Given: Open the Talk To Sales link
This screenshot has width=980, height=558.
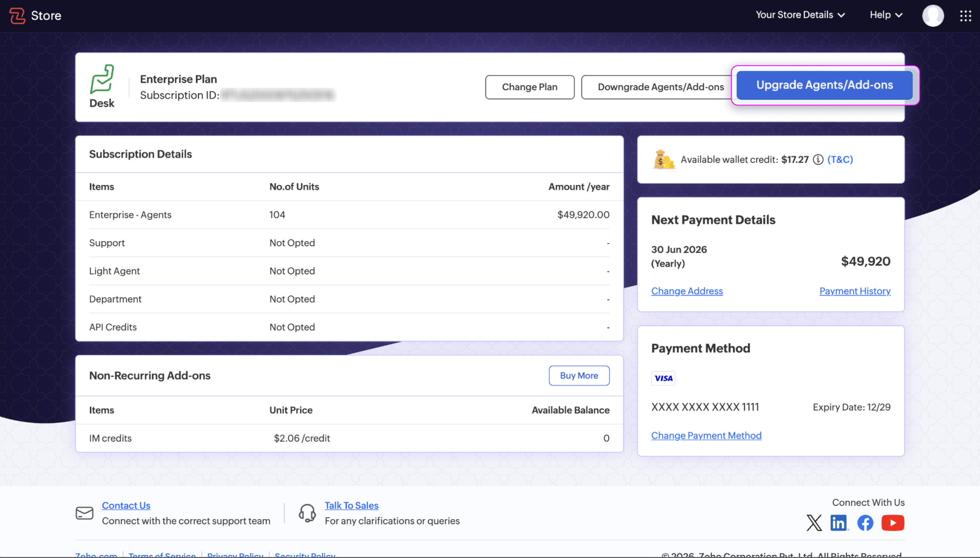Looking at the screenshot, I should pyautogui.click(x=351, y=505).
